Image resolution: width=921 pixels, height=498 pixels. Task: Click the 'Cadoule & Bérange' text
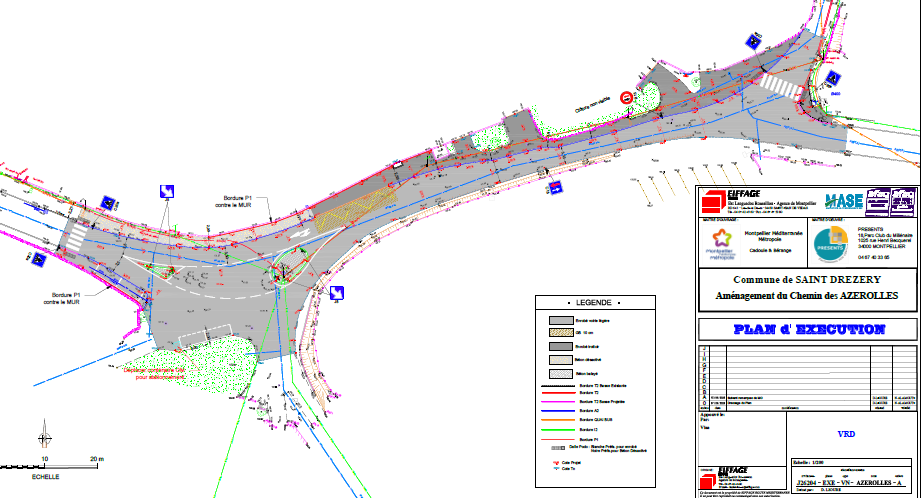[773, 250]
